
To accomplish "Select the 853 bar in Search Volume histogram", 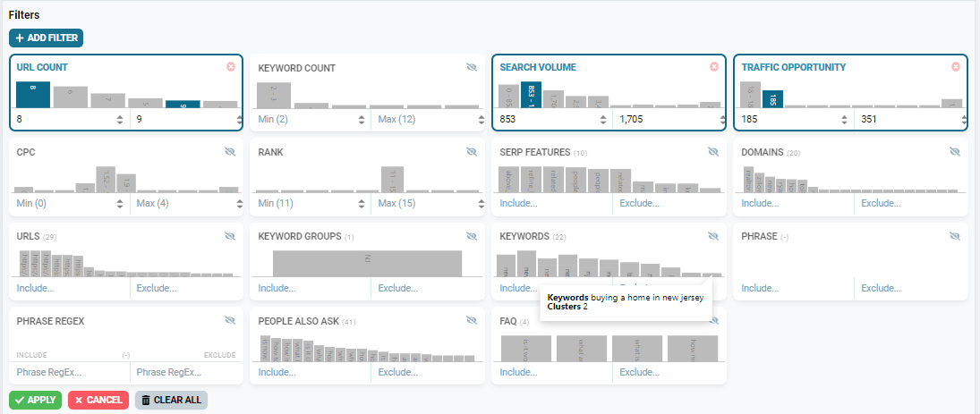I will tap(531, 94).
